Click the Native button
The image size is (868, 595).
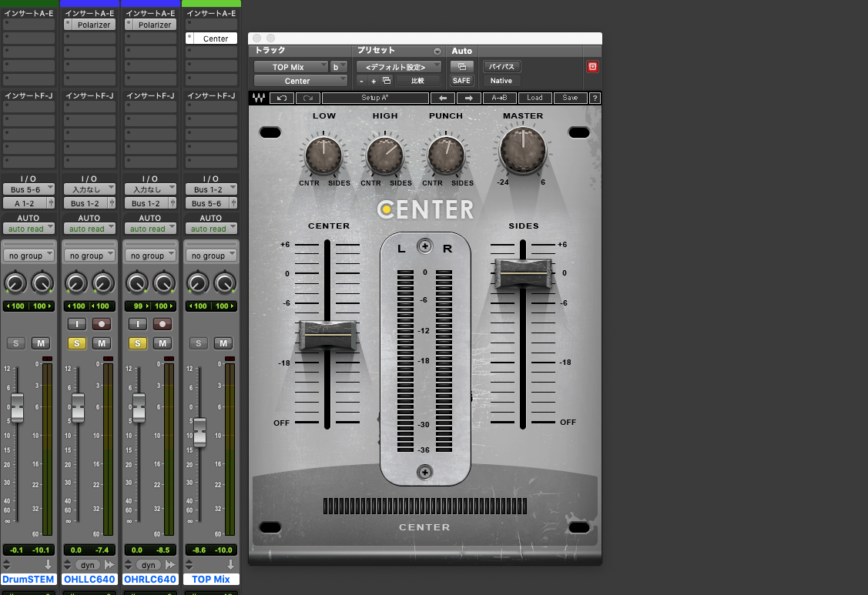point(501,81)
